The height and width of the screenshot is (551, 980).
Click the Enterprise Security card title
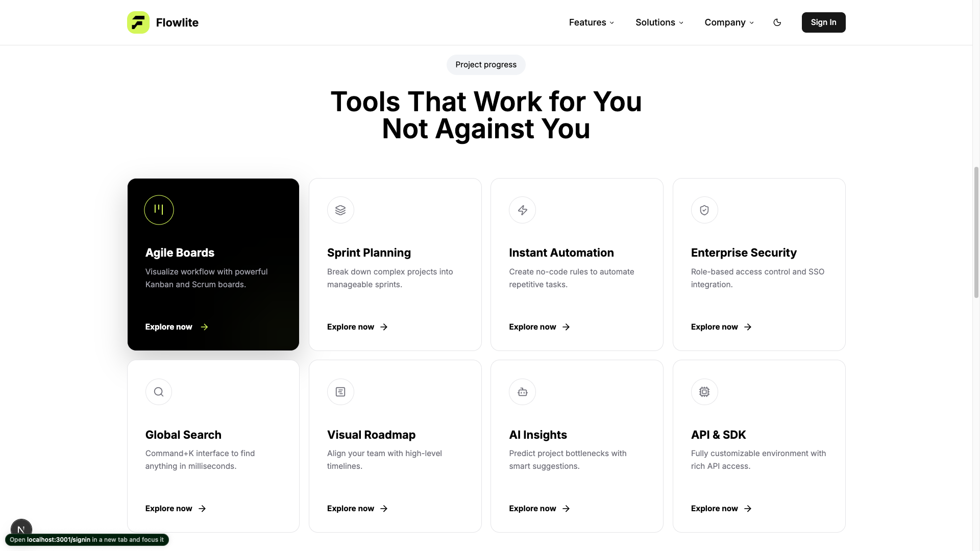(x=744, y=253)
